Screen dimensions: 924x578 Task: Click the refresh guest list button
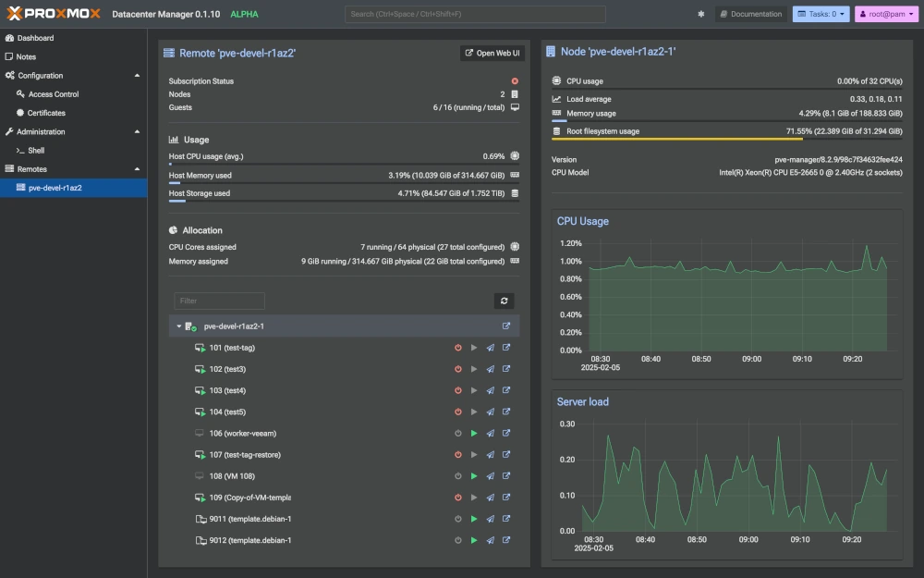(x=504, y=301)
